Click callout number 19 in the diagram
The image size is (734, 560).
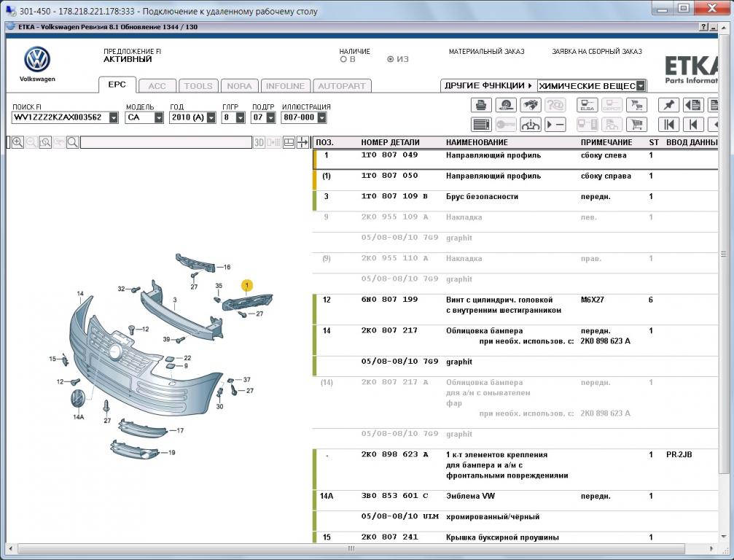172,453
